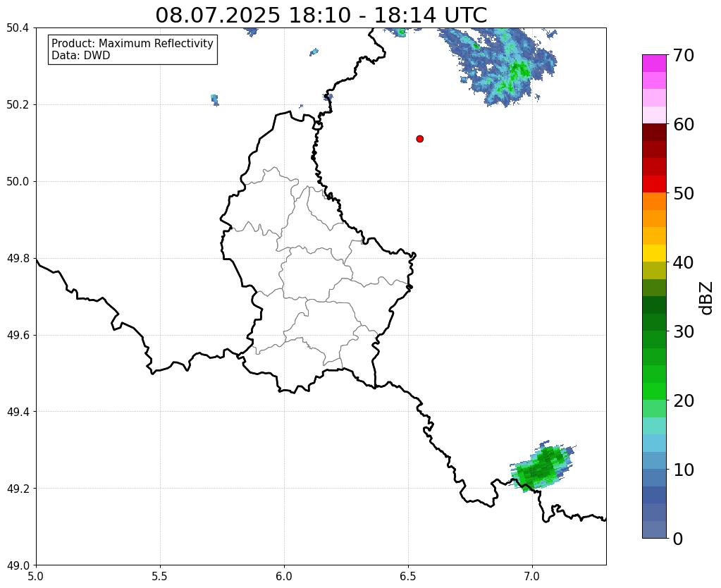Click the longitude axis label 6.0
The image size is (721, 588).
[x=284, y=576]
